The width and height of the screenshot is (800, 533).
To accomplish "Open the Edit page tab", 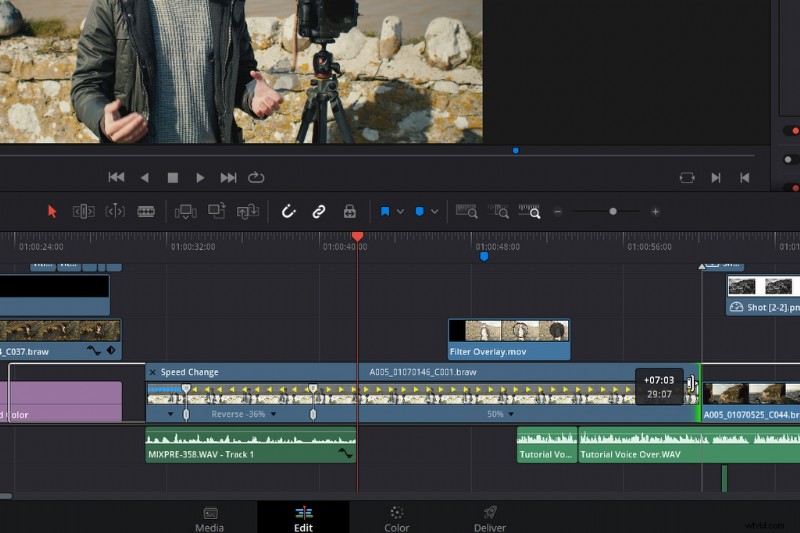I will (304, 519).
